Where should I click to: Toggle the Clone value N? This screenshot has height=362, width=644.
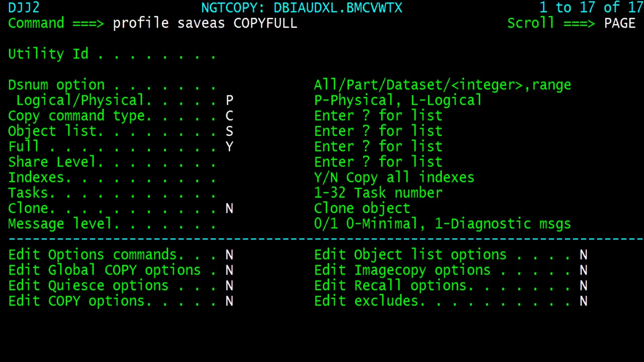[x=229, y=209]
